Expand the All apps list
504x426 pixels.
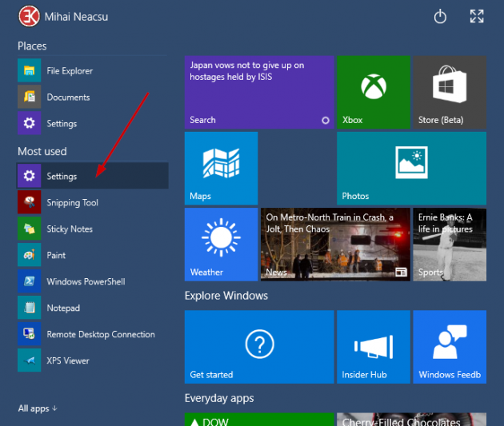pos(38,408)
